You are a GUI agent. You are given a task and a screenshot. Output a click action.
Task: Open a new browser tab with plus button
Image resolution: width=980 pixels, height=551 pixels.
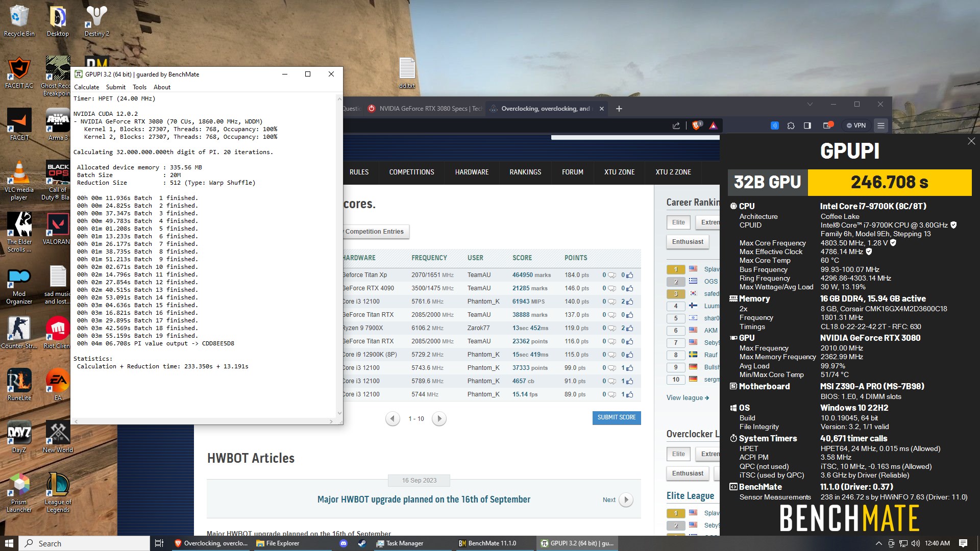[x=619, y=109]
